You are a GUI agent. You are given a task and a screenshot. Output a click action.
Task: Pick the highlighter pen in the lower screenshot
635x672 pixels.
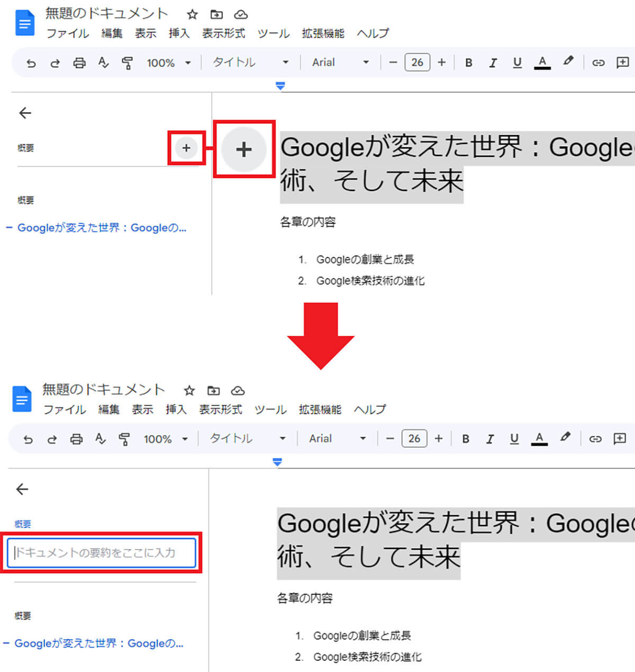[x=565, y=437]
